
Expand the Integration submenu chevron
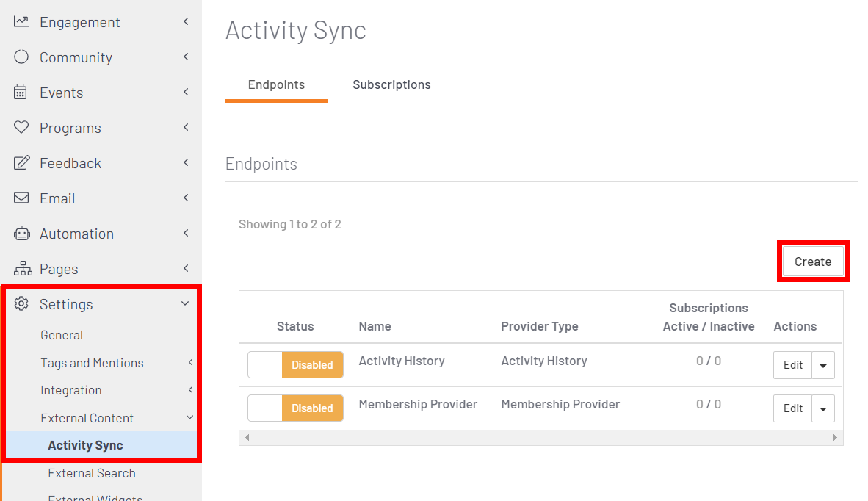pyautogui.click(x=190, y=390)
